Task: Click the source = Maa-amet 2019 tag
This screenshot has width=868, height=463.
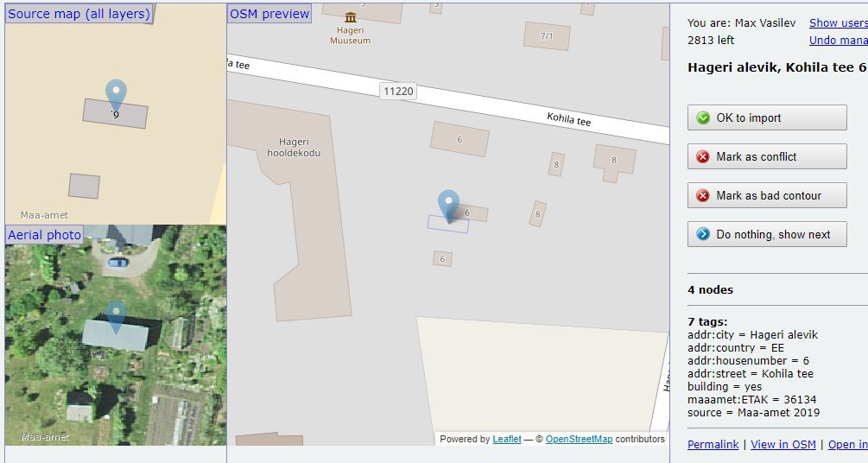Action: click(x=753, y=412)
